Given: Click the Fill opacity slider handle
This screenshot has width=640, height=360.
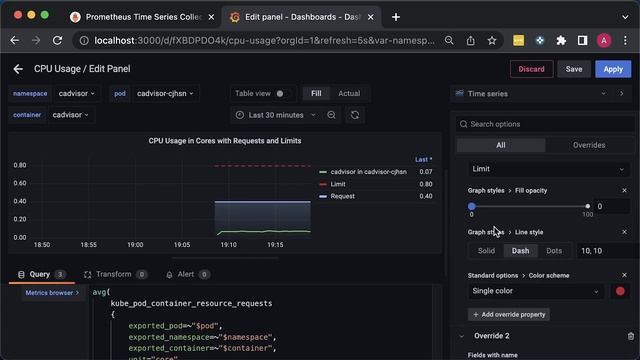Looking at the screenshot, I should click(471, 206).
